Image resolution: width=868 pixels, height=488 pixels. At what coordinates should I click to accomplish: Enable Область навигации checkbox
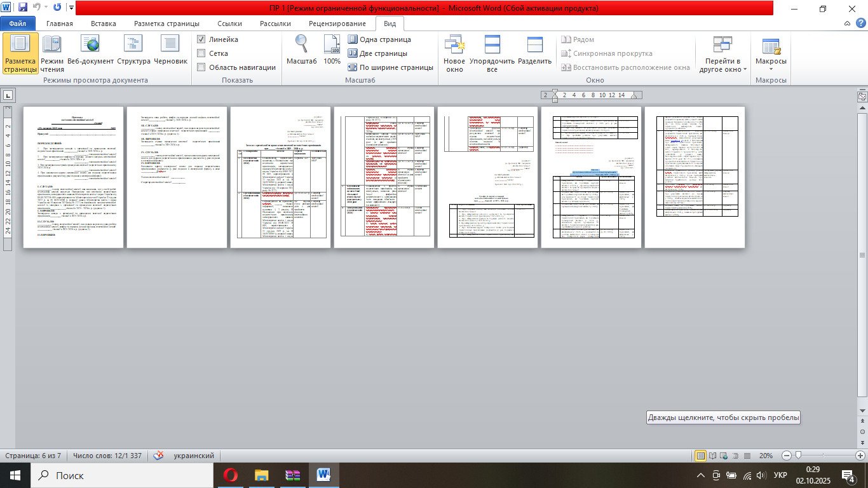(x=201, y=67)
